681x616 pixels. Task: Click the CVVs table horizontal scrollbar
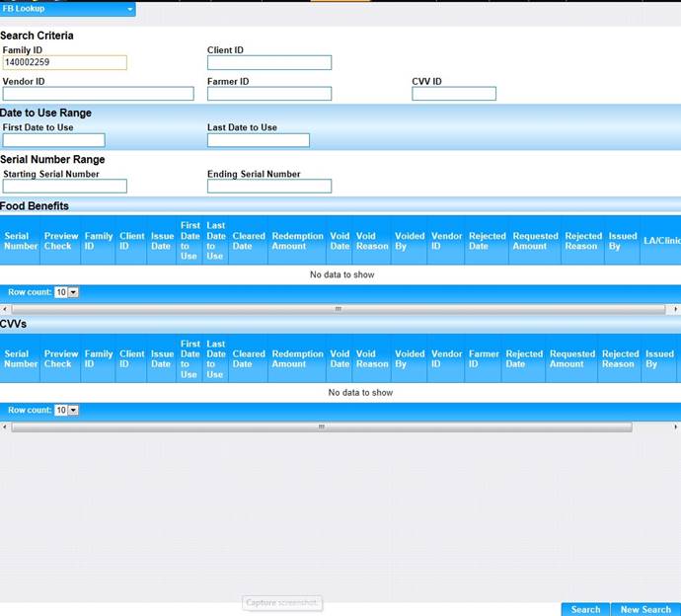point(321,426)
